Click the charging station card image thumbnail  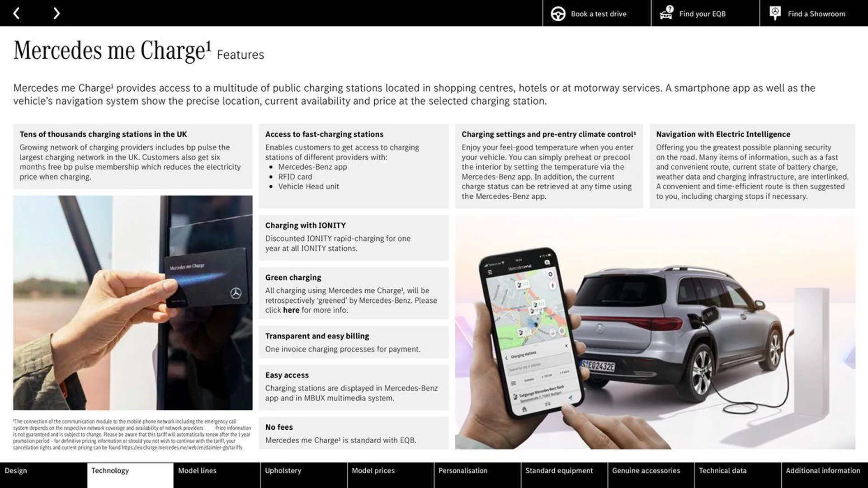[132, 303]
